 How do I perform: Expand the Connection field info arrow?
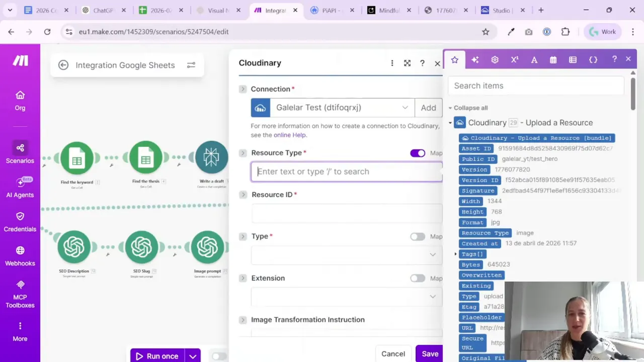click(x=243, y=89)
